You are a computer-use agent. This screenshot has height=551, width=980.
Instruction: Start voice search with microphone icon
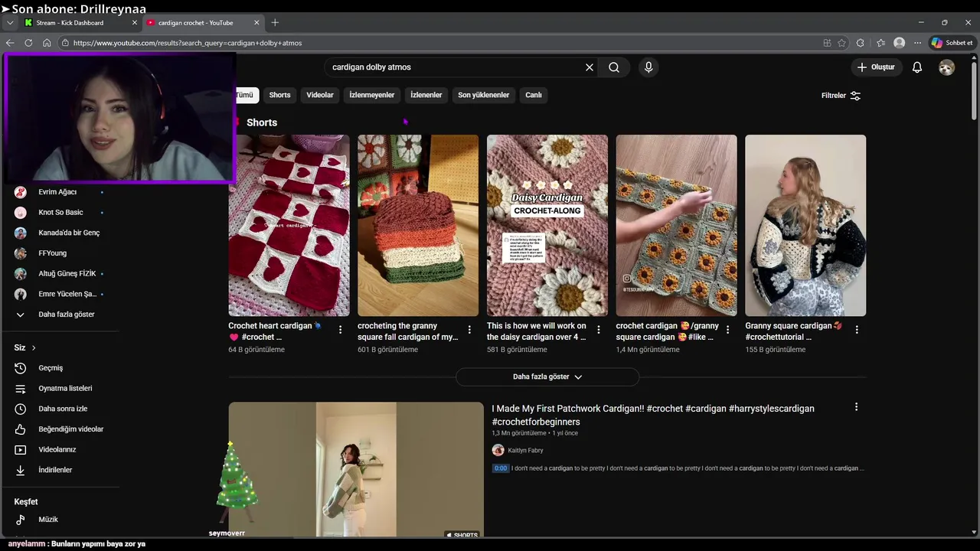tap(648, 67)
